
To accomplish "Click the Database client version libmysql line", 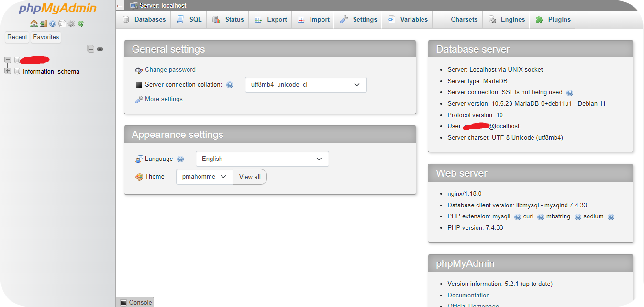I will [x=516, y=205].
